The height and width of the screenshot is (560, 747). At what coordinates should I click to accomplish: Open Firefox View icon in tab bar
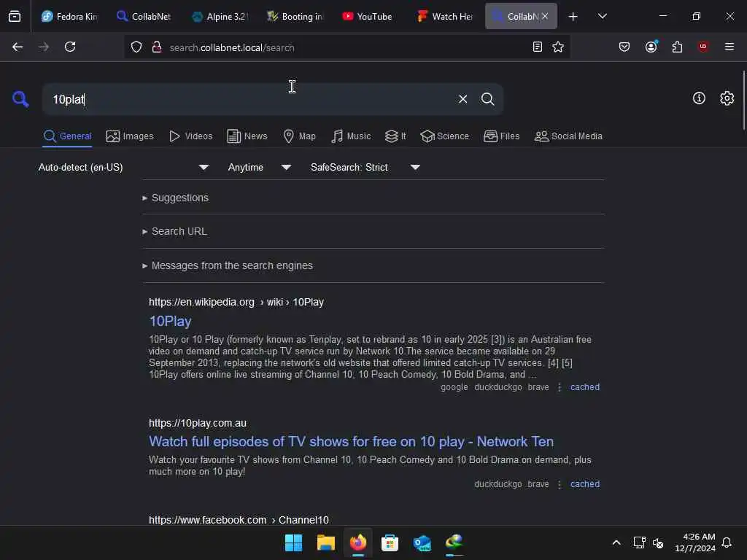pos(15,17)
